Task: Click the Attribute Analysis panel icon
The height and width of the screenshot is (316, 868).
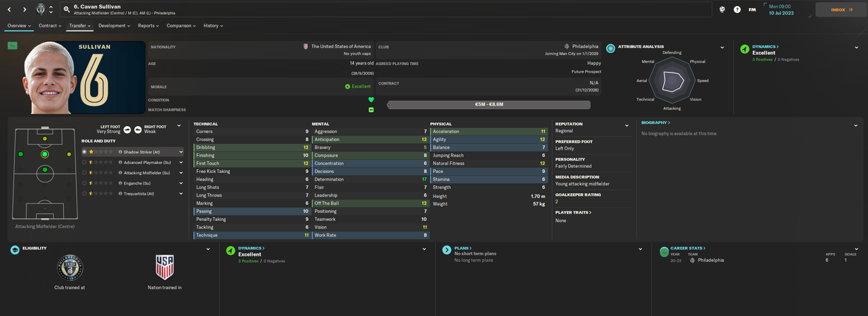Action: click(610, 49)
